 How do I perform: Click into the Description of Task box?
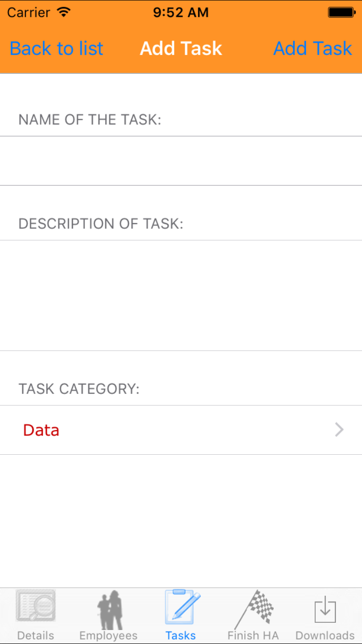(x=181, y=295)
